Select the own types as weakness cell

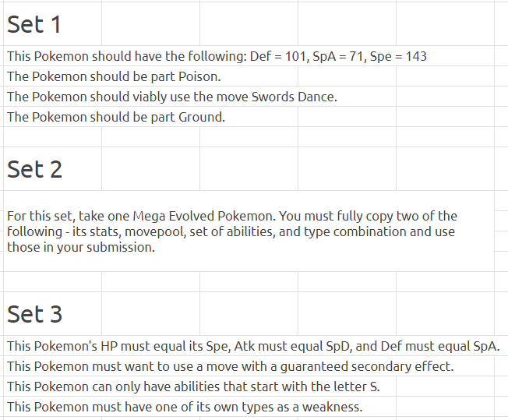point(199,407)
